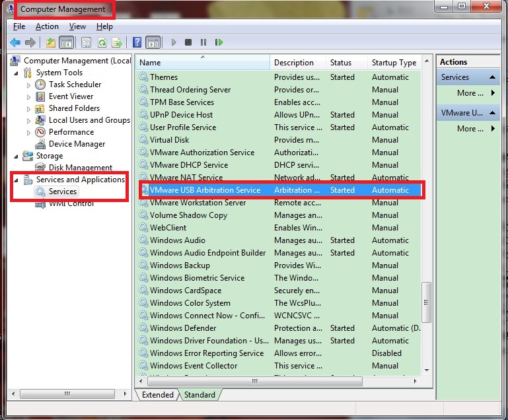
Task: Click the Export List toolbar icon
Action: tap(117, 42)
